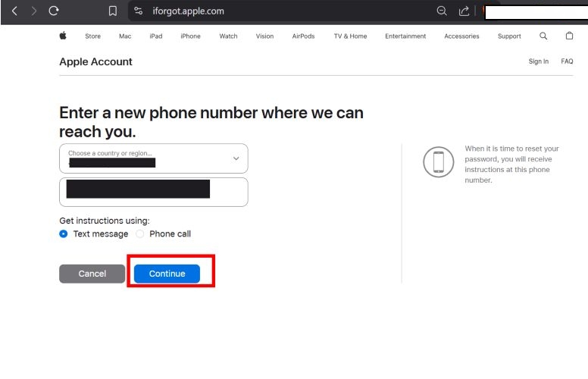Screen dimensions: 588x379
Task: Click the Sign In link
Action: pyautogui.click(x=538, y=61)
